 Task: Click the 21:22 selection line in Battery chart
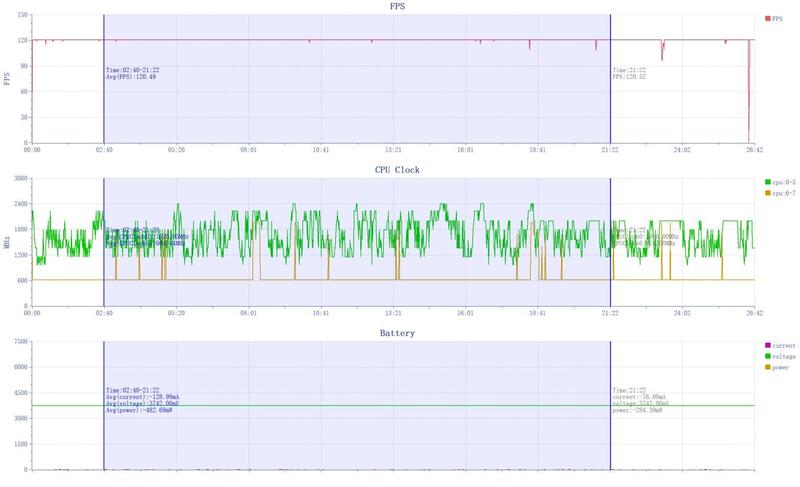[x=610, y=430]
